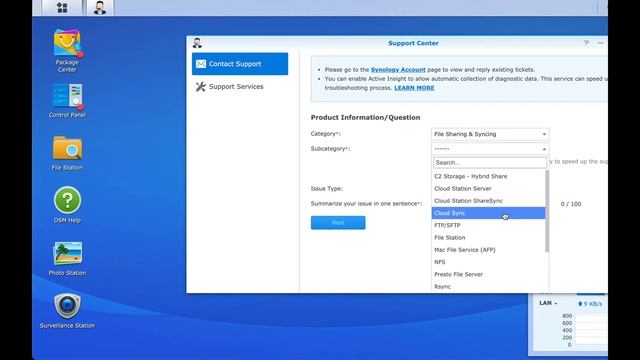Select NFS subcategory

point(488,262)
